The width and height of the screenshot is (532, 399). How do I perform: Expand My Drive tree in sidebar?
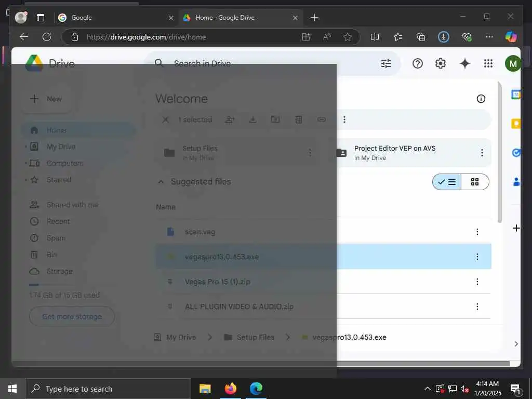[x=26, y=147]
